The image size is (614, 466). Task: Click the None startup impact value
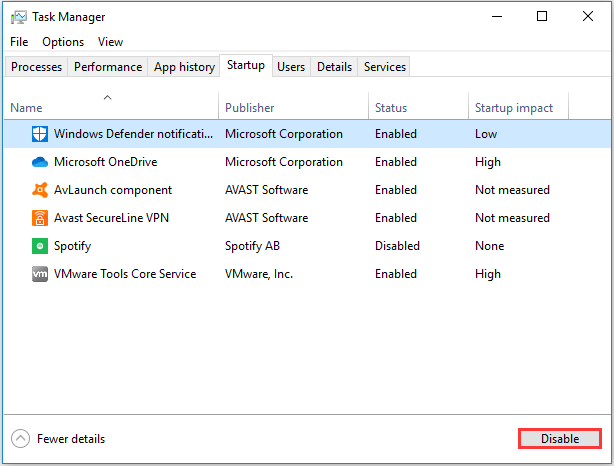pyautogui.click(x=489, y=246)
